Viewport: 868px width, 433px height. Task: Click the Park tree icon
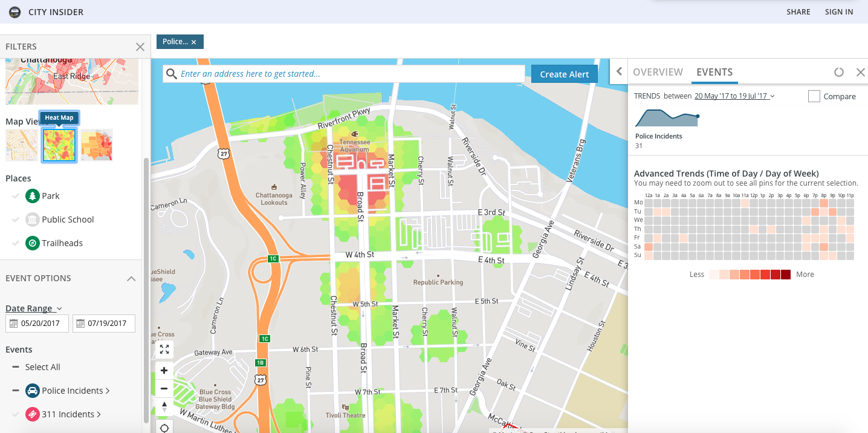tap(33, 196)
